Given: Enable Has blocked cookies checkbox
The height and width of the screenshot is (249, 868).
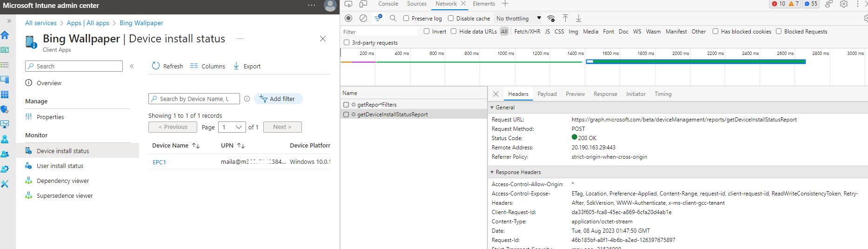Looking at the screenshot, I should pyautogui.click(x=715, y=31).
